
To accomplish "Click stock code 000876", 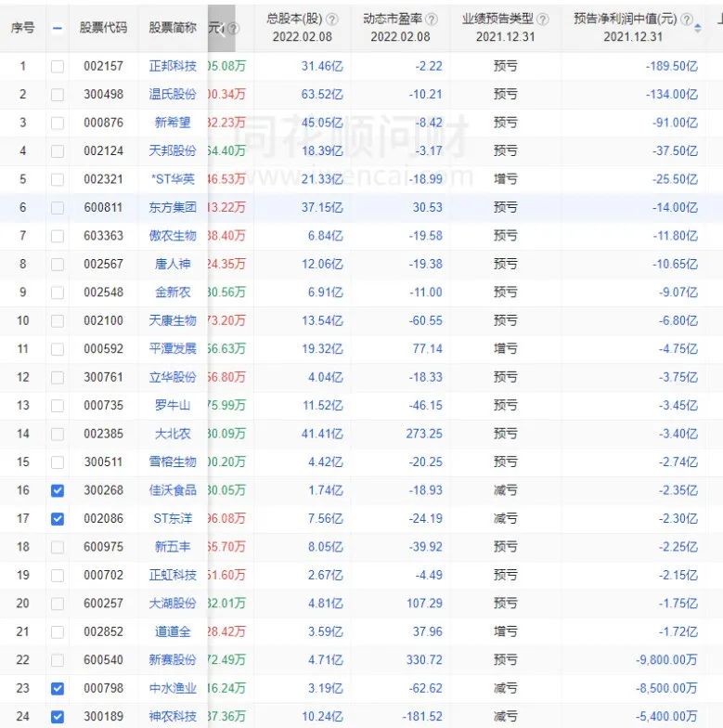I will tap(104, 123).
